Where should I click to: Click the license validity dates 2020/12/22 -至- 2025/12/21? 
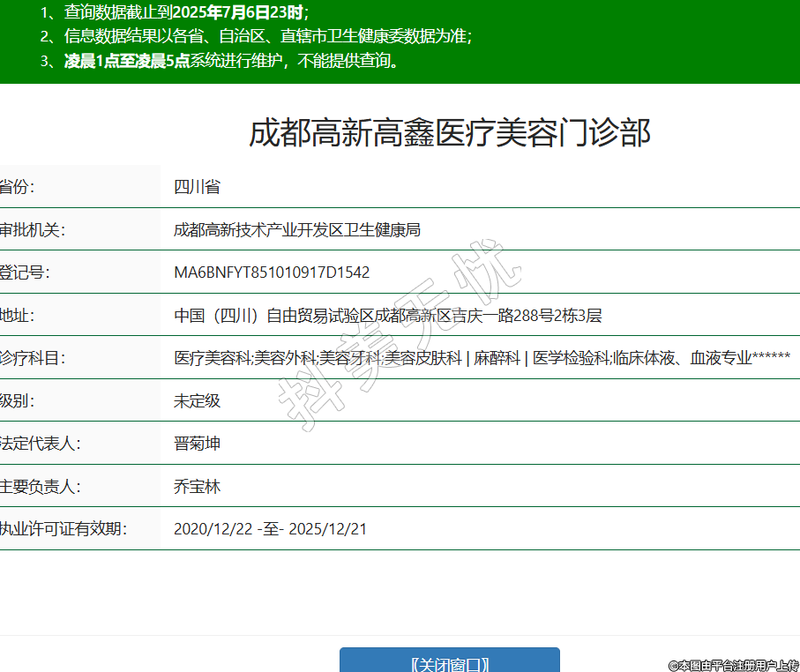[x=270, y=529]
